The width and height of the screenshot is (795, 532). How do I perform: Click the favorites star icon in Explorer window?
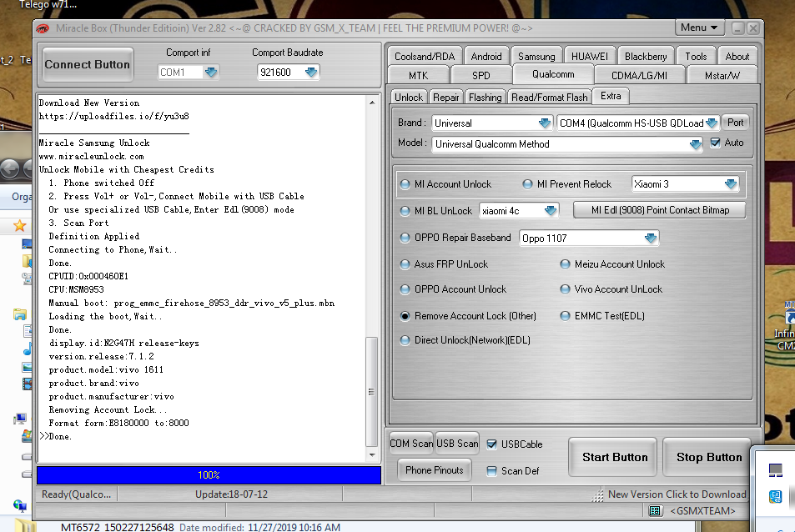[x=19, y=225]
